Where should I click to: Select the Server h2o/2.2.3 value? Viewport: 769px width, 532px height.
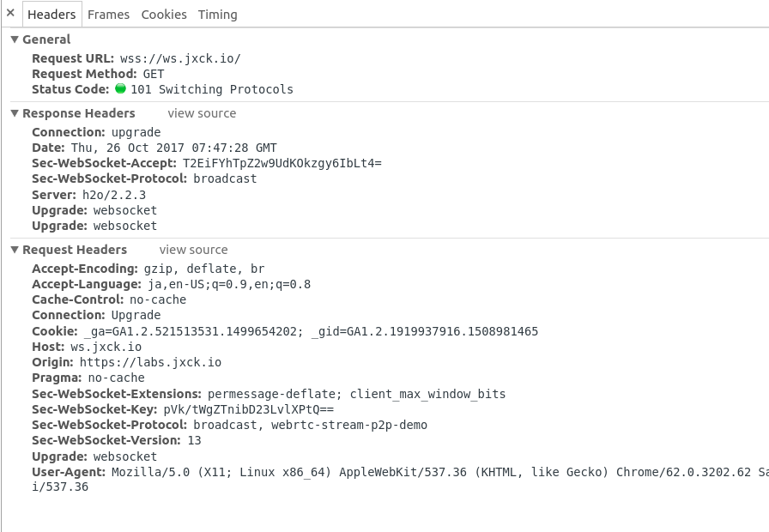(x=114, y=195)
